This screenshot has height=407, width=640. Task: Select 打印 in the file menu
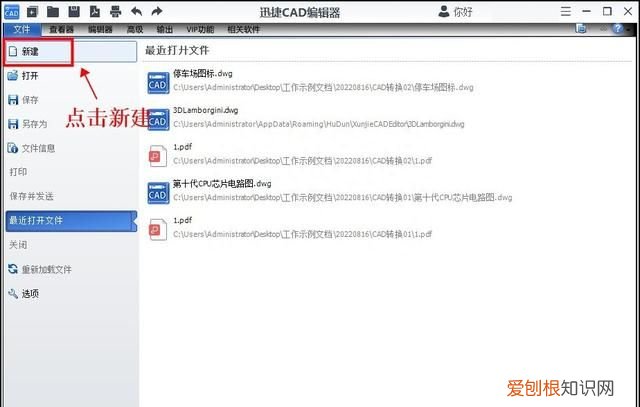click(x=71, y=172)
